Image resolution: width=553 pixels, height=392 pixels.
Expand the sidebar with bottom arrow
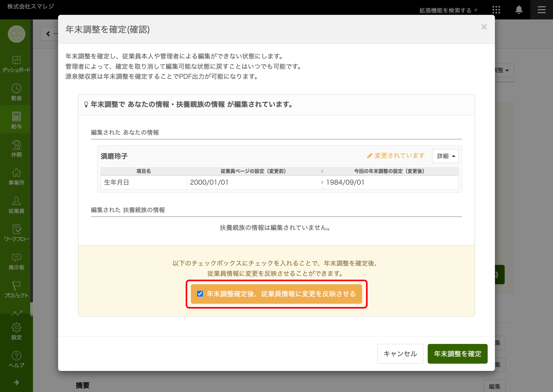[16, 382]
